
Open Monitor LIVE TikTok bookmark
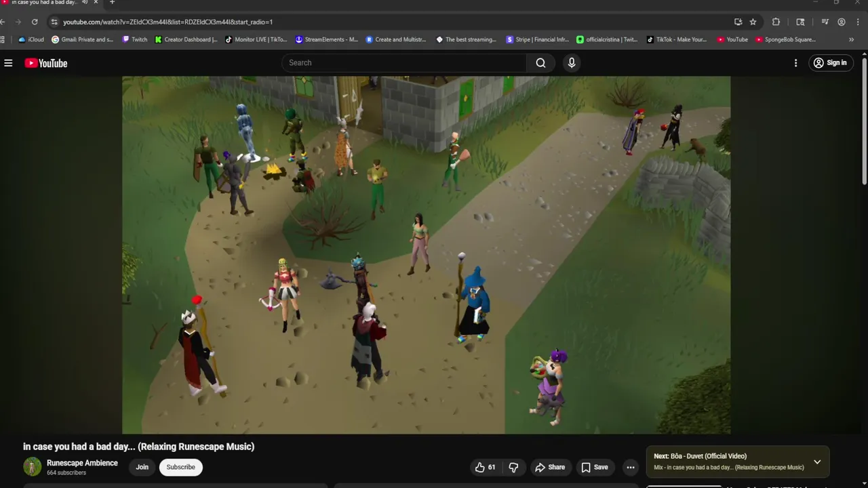pos(256,39)
